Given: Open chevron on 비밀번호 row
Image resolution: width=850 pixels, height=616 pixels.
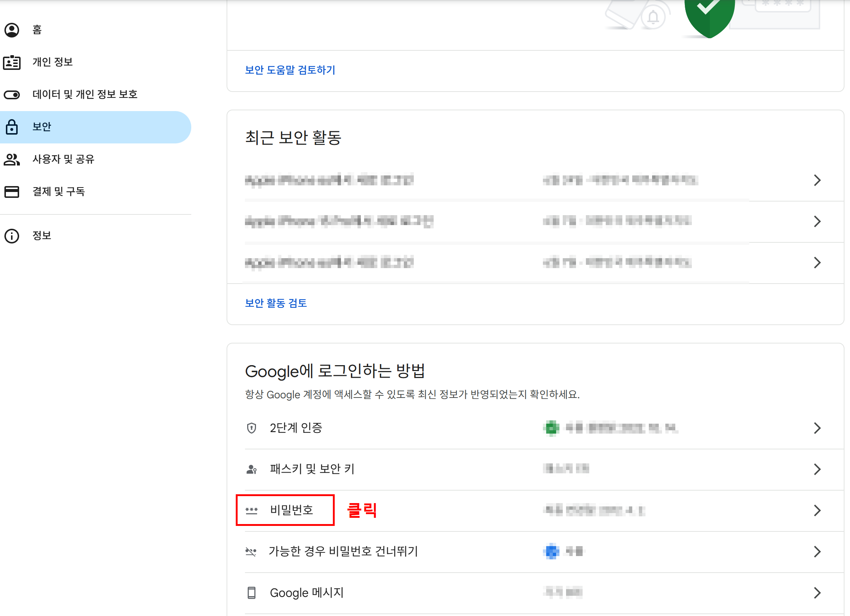Looking at the screenshot, I should 817,510.
